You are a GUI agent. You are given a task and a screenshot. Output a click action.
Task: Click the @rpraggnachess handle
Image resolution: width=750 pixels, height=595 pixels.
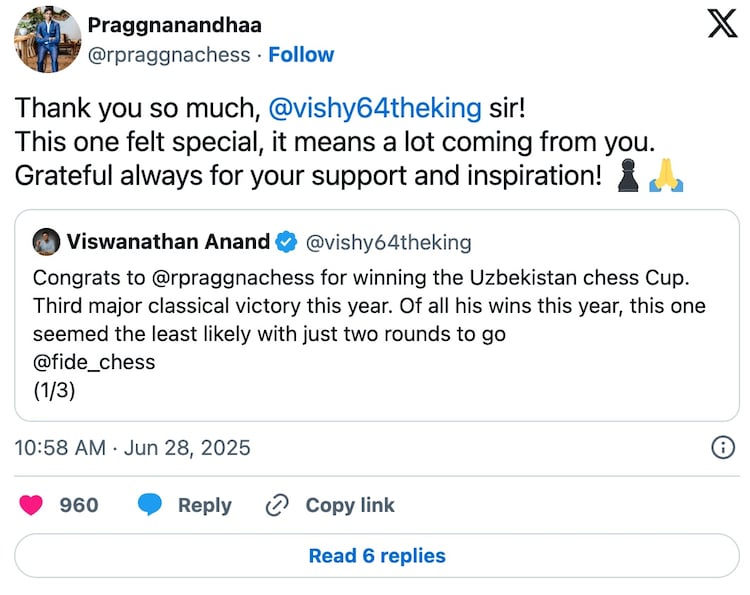(168, 54)
